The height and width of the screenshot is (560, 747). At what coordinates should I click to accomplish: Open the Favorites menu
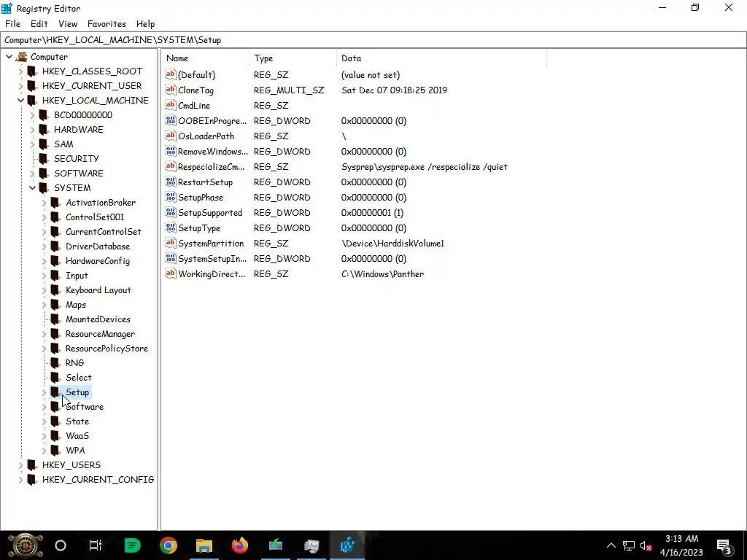click(107, 24)
